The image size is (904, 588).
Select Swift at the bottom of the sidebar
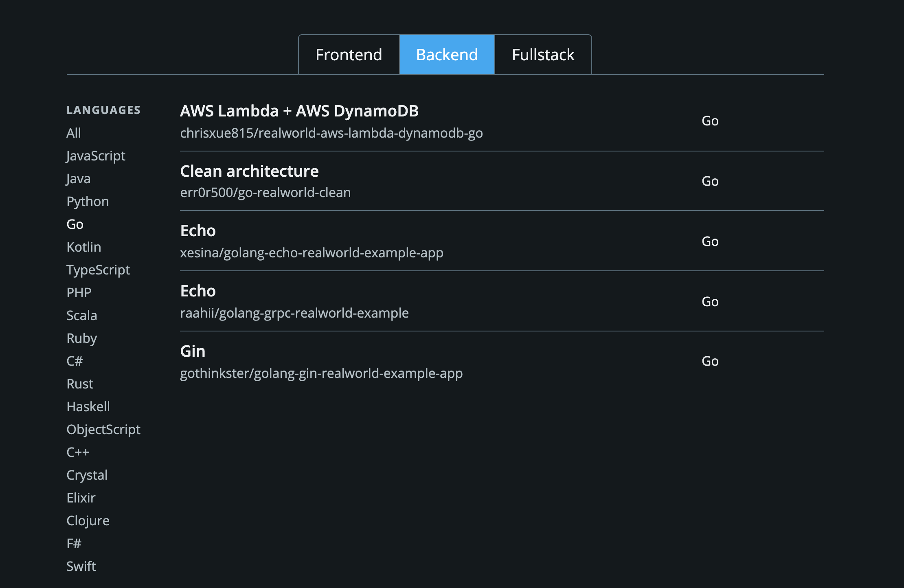pos(81,566)
